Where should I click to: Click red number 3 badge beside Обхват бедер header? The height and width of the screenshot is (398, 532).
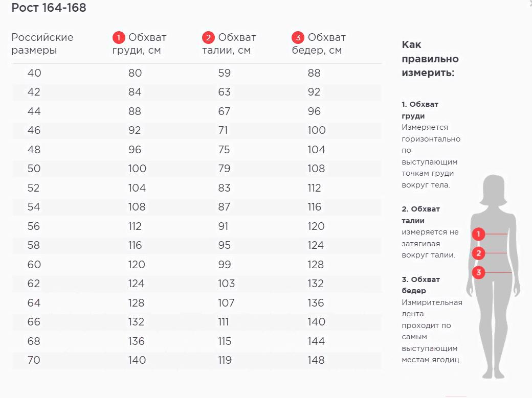click(298, 37)
